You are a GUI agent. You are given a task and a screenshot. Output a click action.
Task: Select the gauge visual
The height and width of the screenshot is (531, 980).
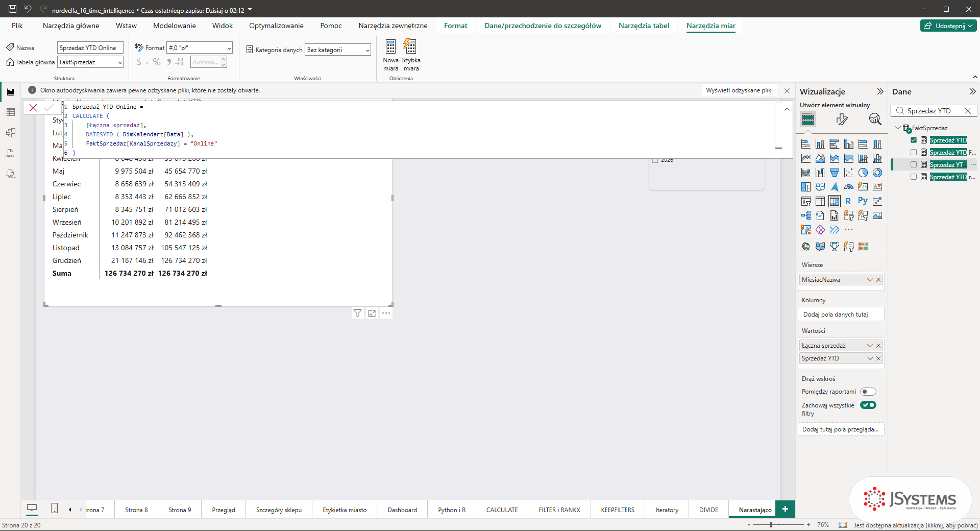[x=848, y=187]
